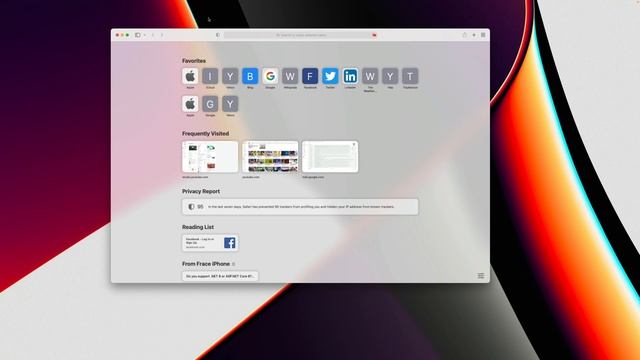The image size is (640, 360).
Task: Open the youtube.com frequently visited thumbnail
Action: pos(270,157)
